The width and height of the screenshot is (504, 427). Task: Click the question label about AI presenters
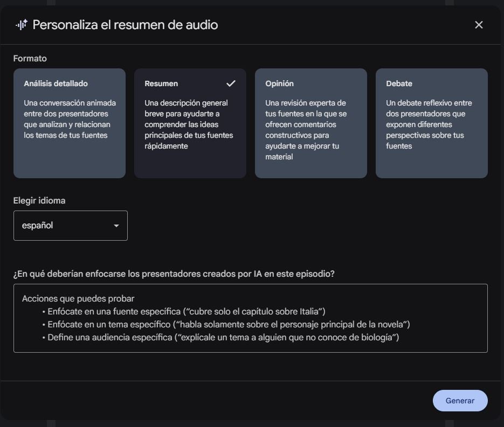pos(174,274)
